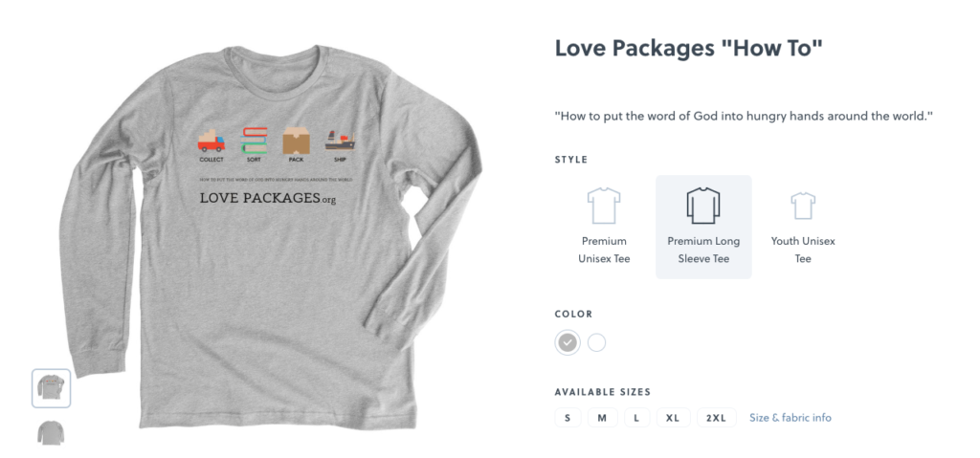The width and height of the screenshot is (980, 458).
Task: Click the checkmark on the gray color
Action: 568,342
